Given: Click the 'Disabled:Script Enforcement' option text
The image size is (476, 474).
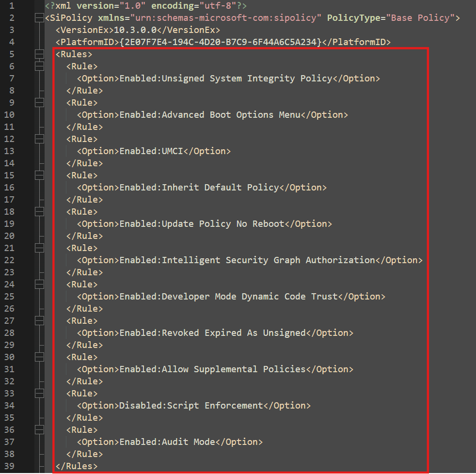Looking at the screenshot, I should 191,406.
